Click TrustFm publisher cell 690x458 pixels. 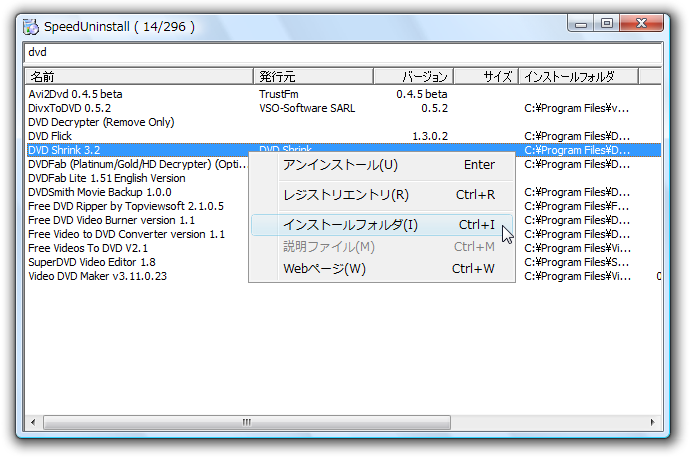[x=279, y=94]
